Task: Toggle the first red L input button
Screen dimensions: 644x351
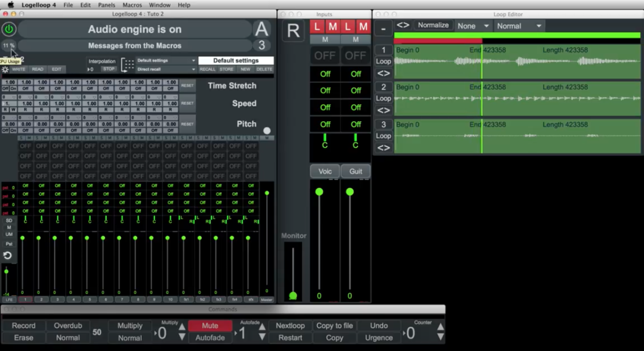Action: [x=317, y=26]
